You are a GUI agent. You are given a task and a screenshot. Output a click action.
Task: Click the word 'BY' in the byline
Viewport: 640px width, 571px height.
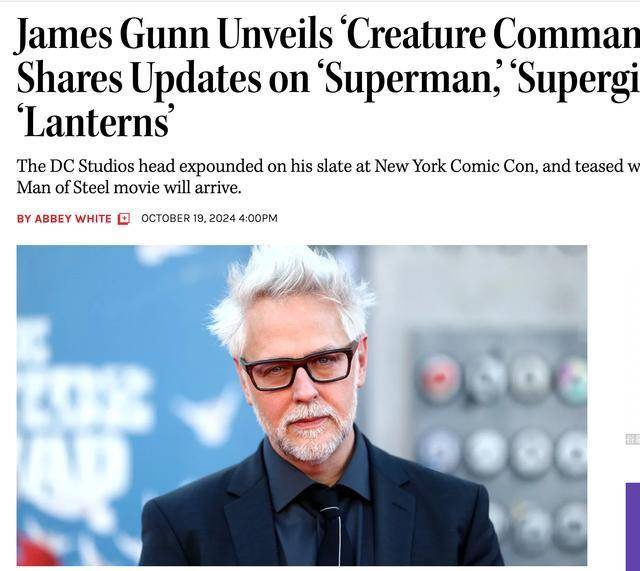tap(24, 219)
